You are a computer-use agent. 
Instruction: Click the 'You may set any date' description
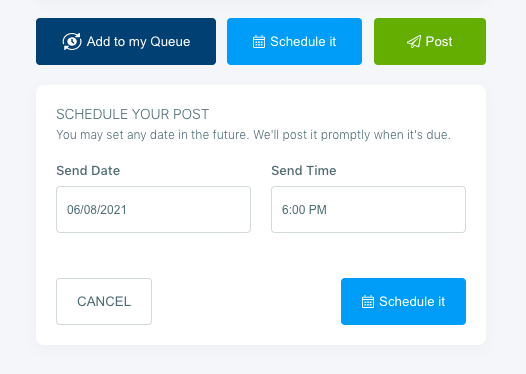point(253,135)
